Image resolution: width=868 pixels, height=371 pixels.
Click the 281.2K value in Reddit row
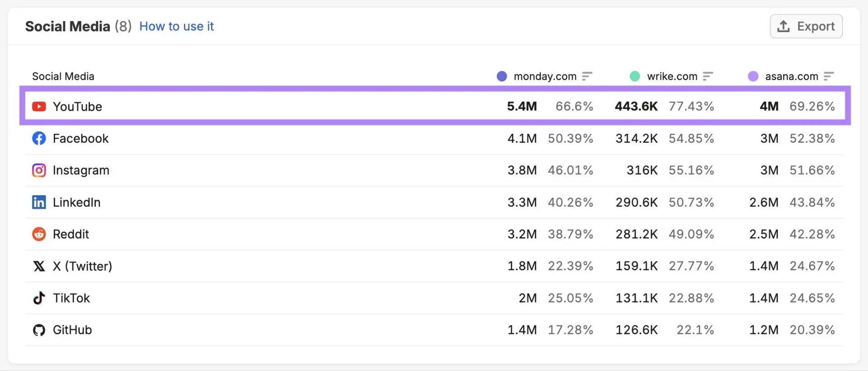tap(637, 234)
